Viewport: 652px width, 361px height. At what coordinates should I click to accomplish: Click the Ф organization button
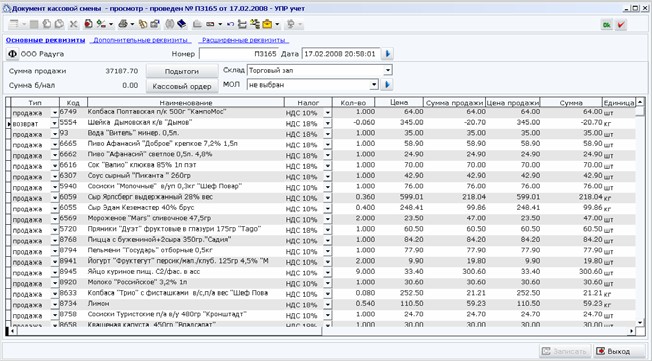(x=12, y=54)
